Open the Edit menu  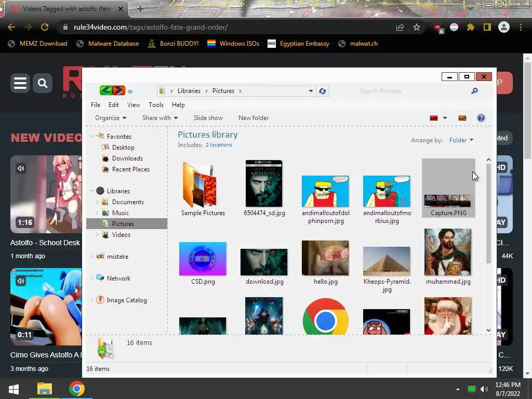coord(114,105)
